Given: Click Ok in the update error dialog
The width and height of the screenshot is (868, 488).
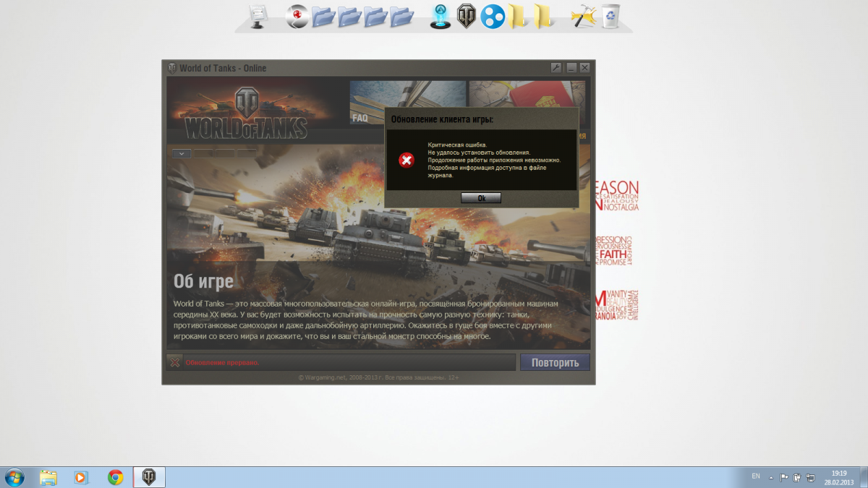Looking at the screenshot, I should [x=481, y=197].
